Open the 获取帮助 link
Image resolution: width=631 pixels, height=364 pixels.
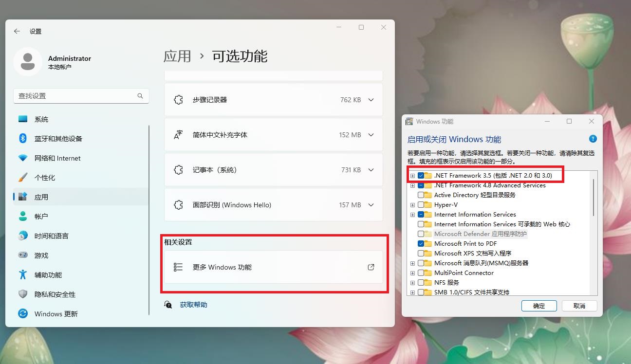click(x=193, y=305)
